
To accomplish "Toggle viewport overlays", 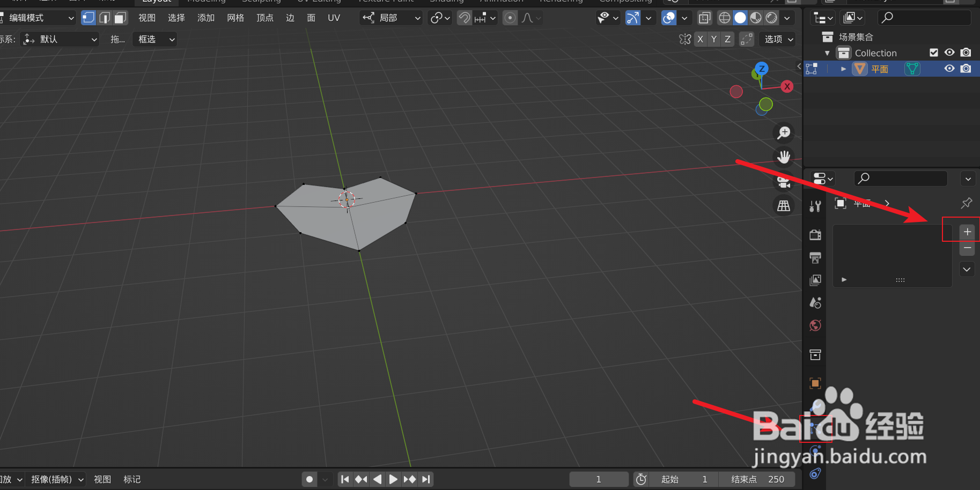I will pyautogui.click(x=669, y=18).
